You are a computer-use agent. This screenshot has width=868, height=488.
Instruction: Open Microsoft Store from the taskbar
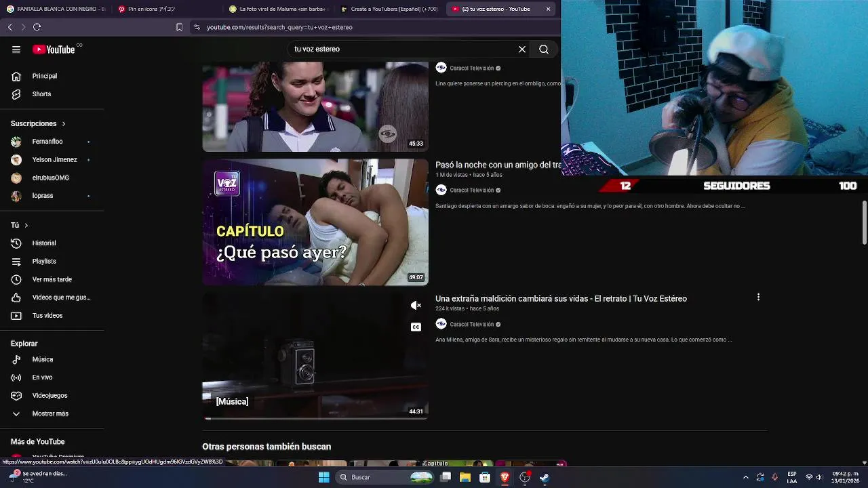(x=485, y=477)
